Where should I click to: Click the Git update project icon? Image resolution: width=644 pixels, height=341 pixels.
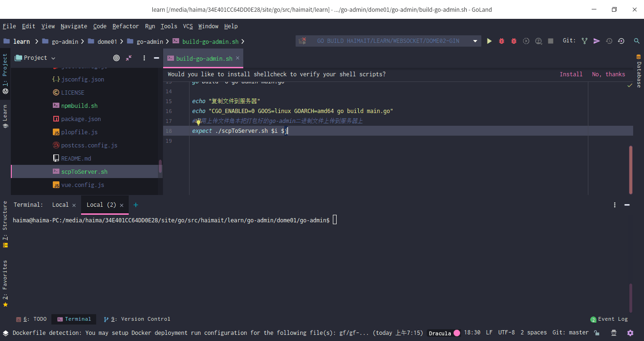585,41
